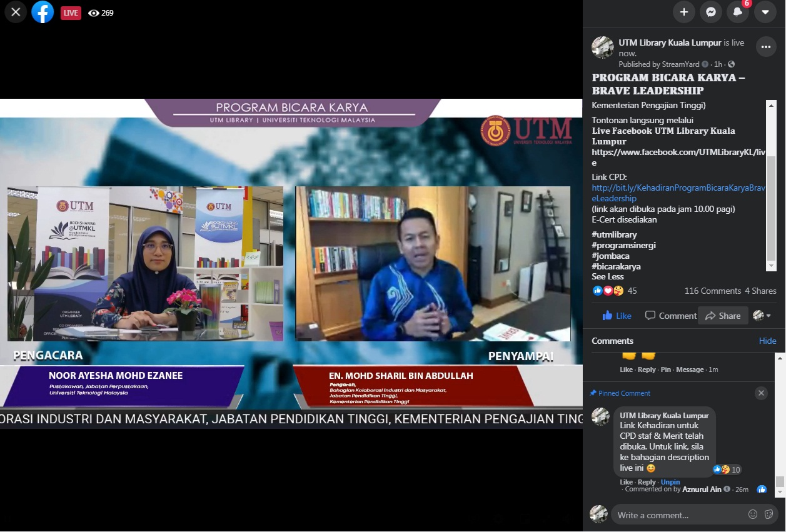Open the 26m pinned comment timestamp

(742, 489)
